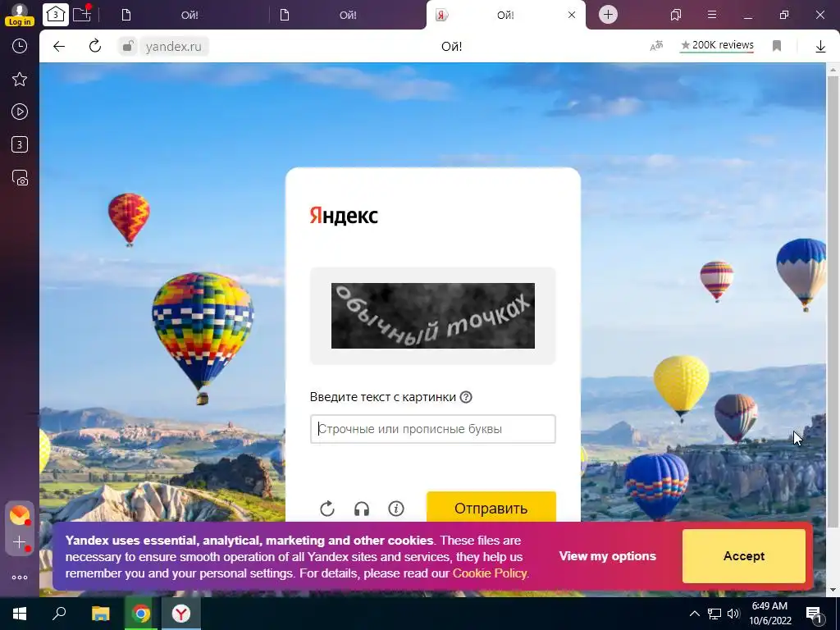The width and height of the screenshot is (840, 630).
Task: Show hidden system tray icons
Action: pos(694,614)
